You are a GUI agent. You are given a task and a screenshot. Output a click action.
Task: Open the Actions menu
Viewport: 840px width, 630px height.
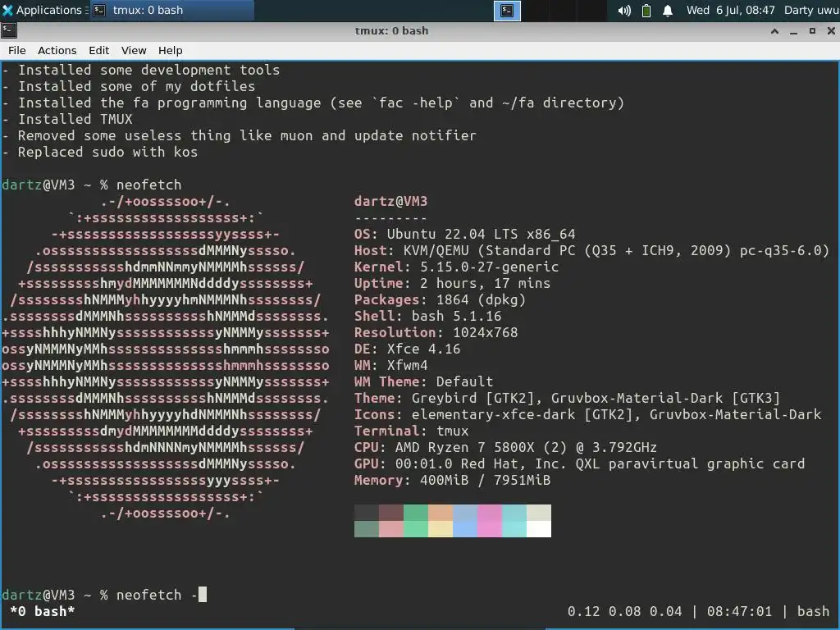point(57,50)
